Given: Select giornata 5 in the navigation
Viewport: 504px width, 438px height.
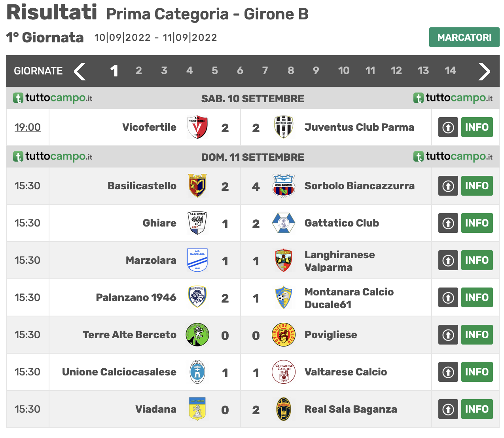Looking at the screenshot, I should [x=215, y=70].
